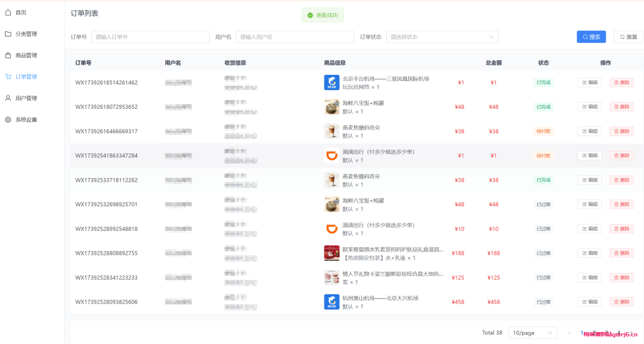Open 订单状态 status dropdown
The image size is (644, 344).
click(442, 37)
